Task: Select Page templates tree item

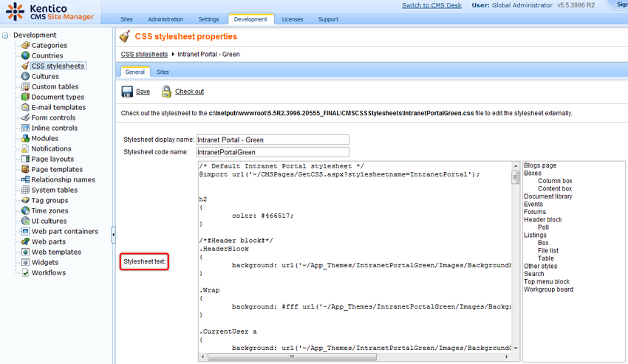Action: point(57,169)
